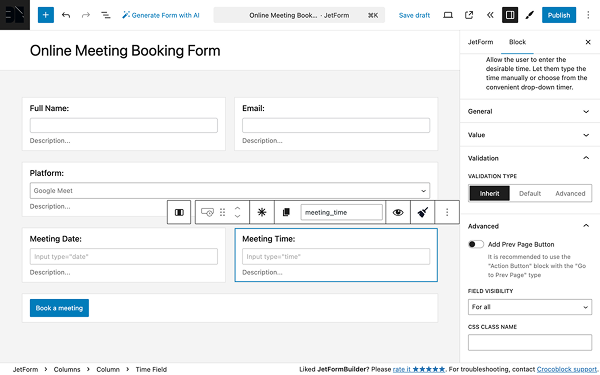
Task: Grab the block drag handle
Action: pos(222,212)
